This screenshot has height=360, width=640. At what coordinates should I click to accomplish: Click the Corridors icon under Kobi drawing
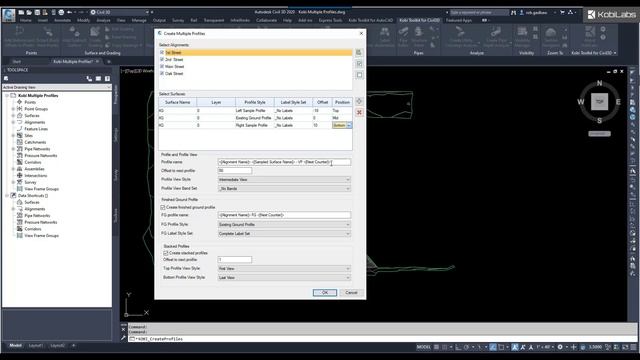[x=19, y=162]
